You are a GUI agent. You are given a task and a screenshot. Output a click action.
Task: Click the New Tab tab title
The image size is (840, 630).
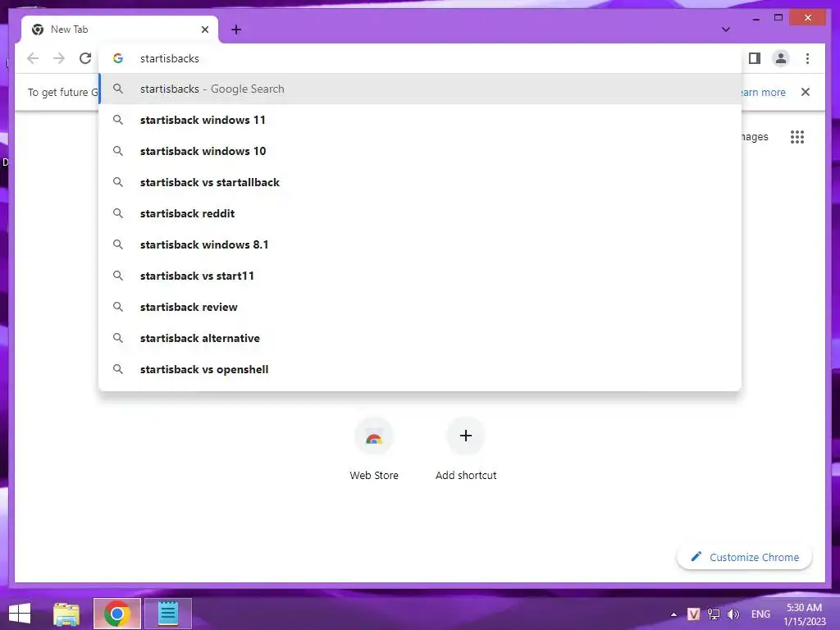tap(70, 30)
